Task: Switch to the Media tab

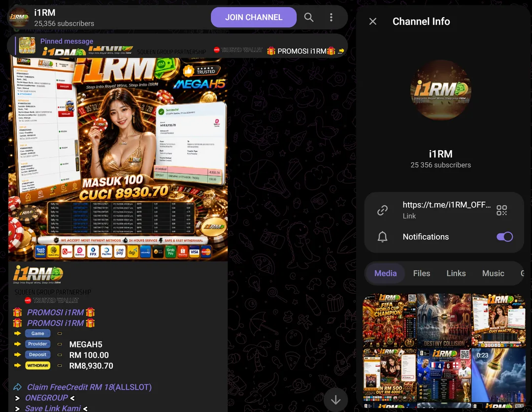Action: click(385, 273)
